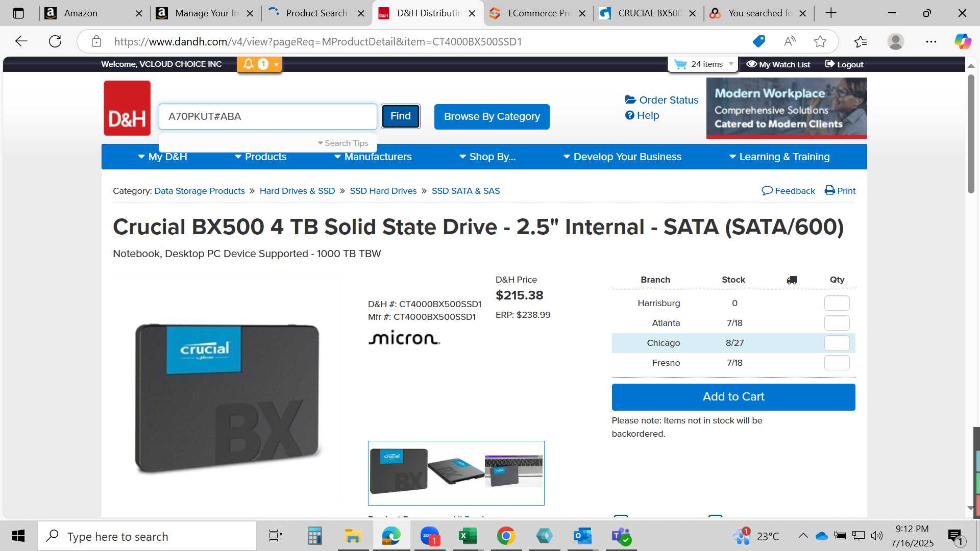Open Chrome from the taskbar
The image size is (980, 551).
tap(506, 536)
